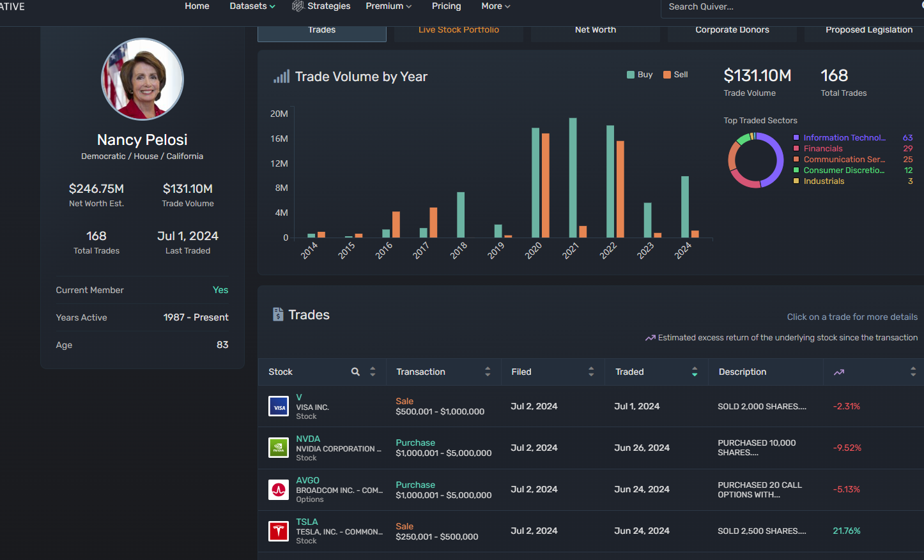Switch to the Trades tab
This screenshot has height=560, width=924.
pyautogui.click(x=322, y=32)
